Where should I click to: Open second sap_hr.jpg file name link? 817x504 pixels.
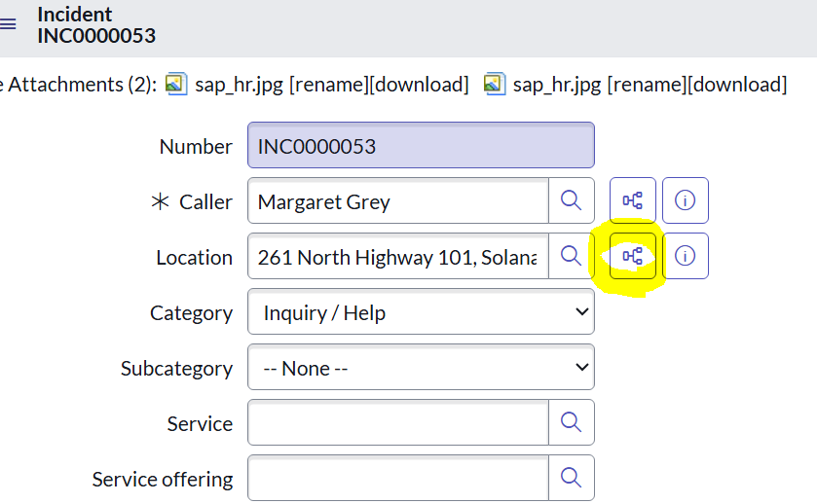pos(557,85)
